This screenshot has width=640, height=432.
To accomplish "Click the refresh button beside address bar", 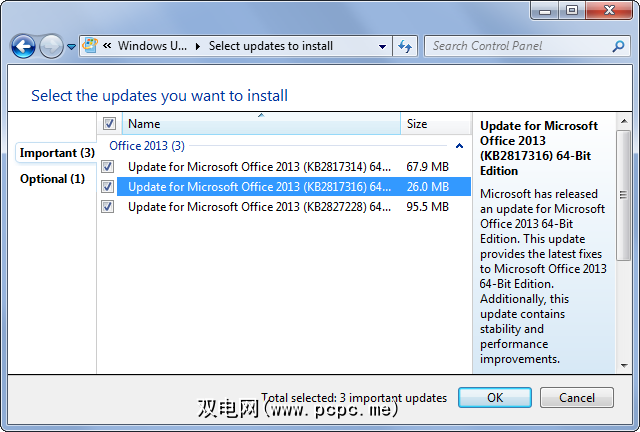I will click(405, 46).
